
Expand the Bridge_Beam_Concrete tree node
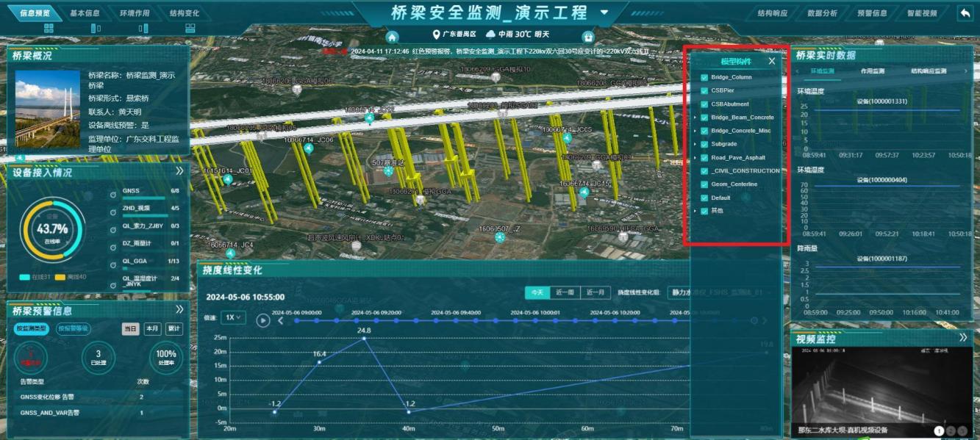[x=695, y=118]
